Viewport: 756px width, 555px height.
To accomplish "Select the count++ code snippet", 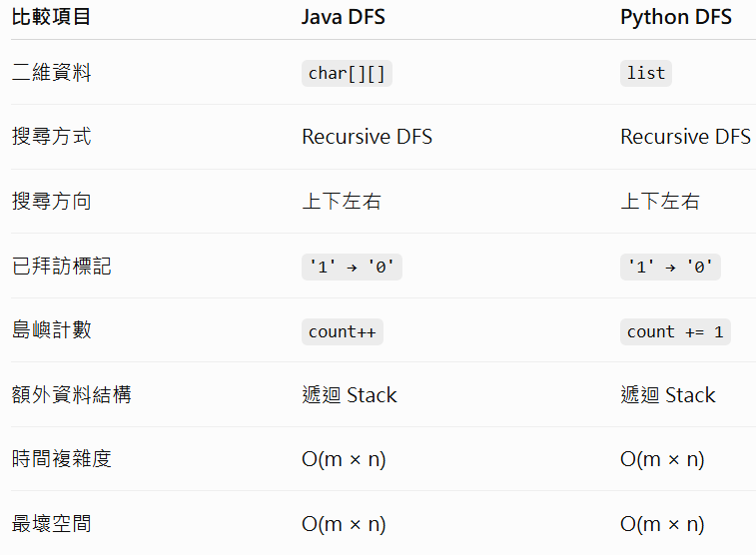I will pos(343,332).
